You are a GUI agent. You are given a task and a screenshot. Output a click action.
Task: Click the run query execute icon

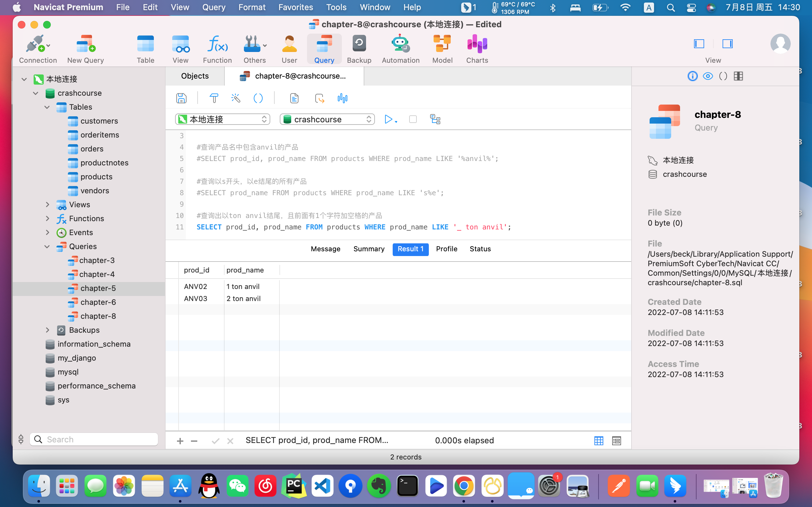tap(388, 120)
